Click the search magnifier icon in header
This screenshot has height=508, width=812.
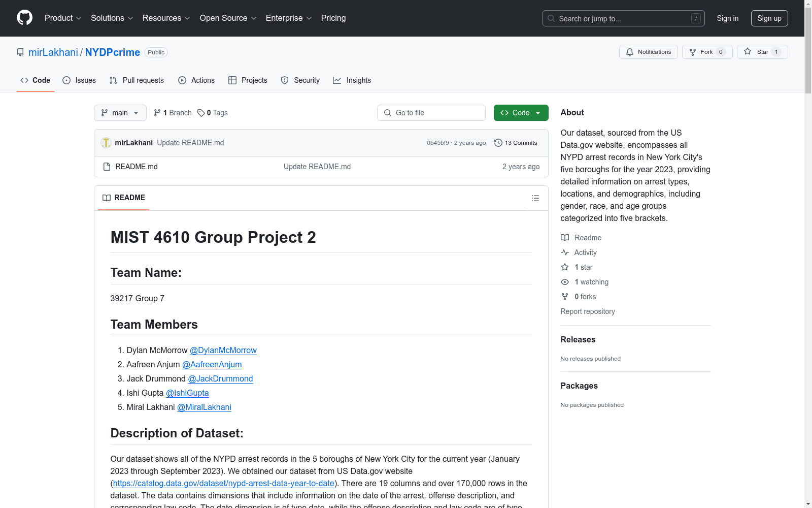551,18
